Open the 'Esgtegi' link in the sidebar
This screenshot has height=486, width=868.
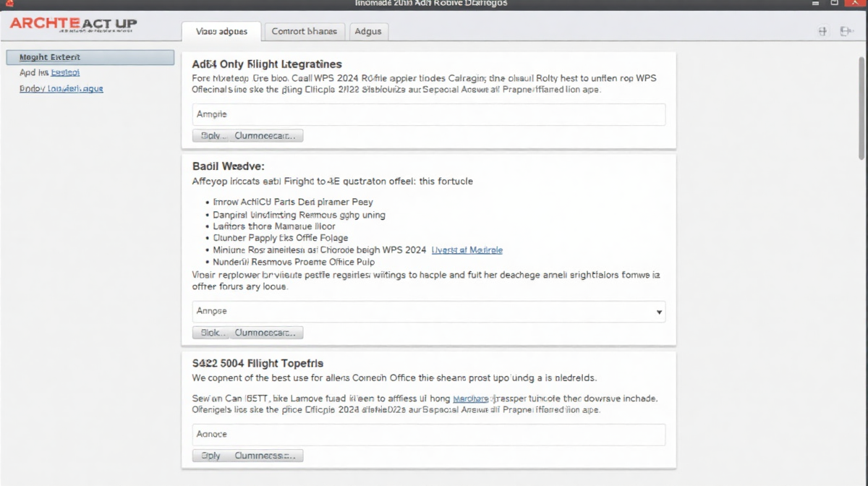(65, 73)
